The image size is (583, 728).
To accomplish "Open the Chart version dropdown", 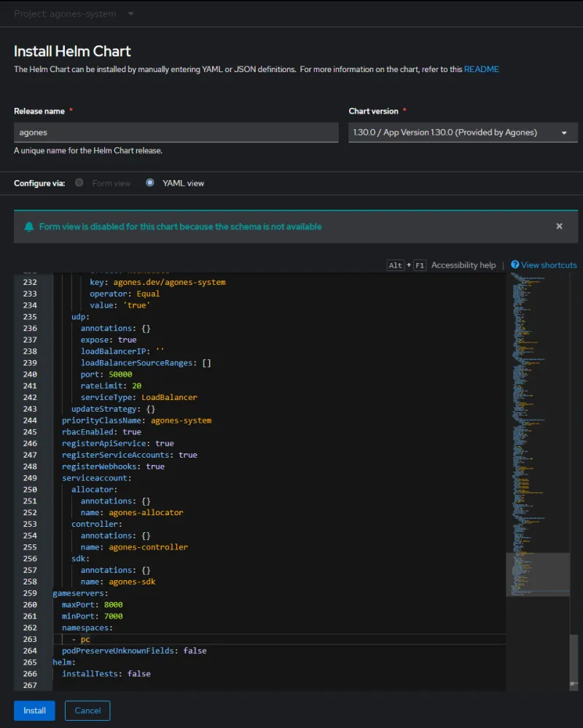I will pos(463,132).
